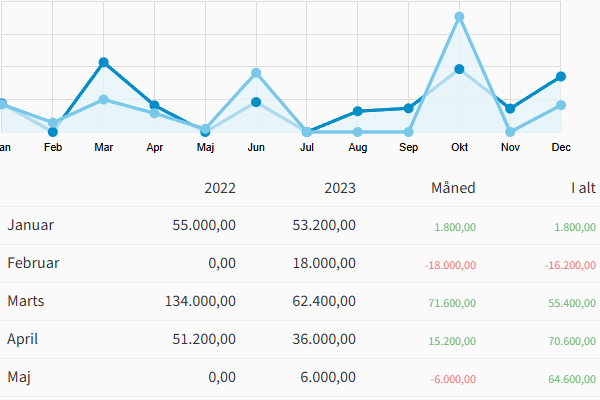The width and height of the screenshot is (600, 400).
Task: Click the dark blue March data point
Action: 104,62
